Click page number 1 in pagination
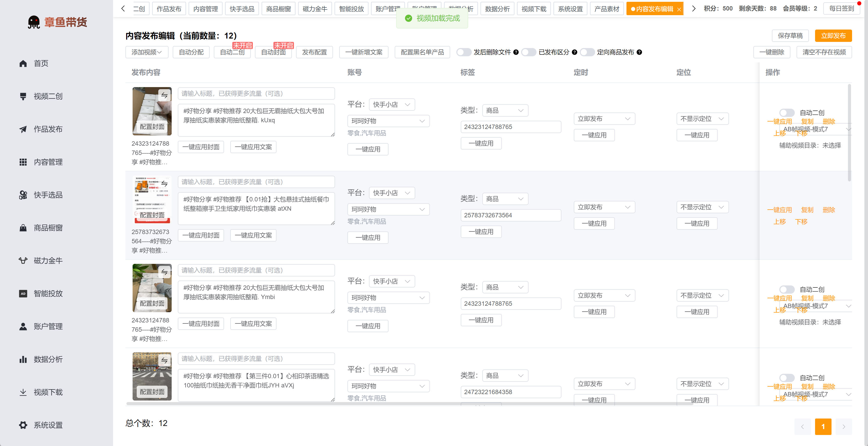The image size is (868, 446). coord(823,427)
